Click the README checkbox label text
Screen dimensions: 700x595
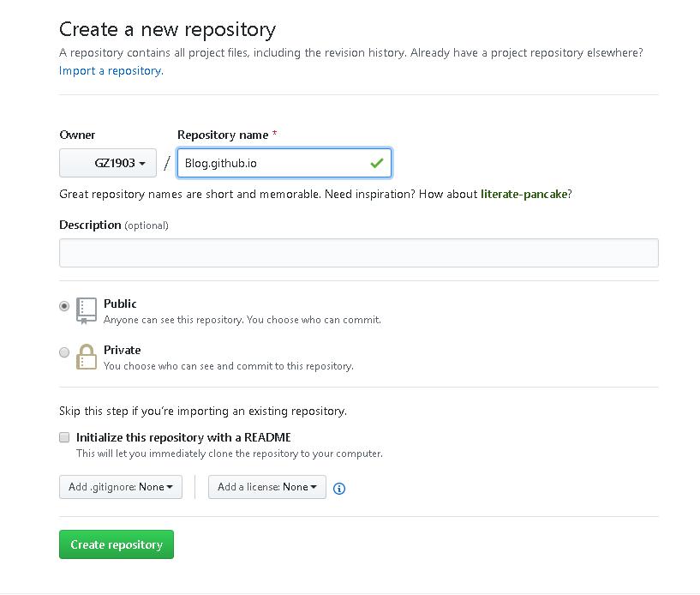[183, 437]
